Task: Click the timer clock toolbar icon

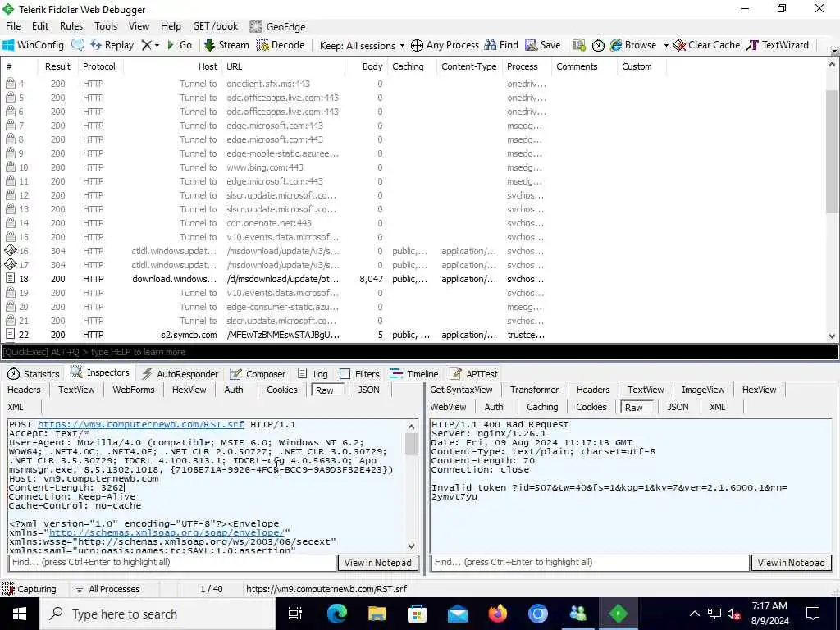Action: [x=598, y=46]
